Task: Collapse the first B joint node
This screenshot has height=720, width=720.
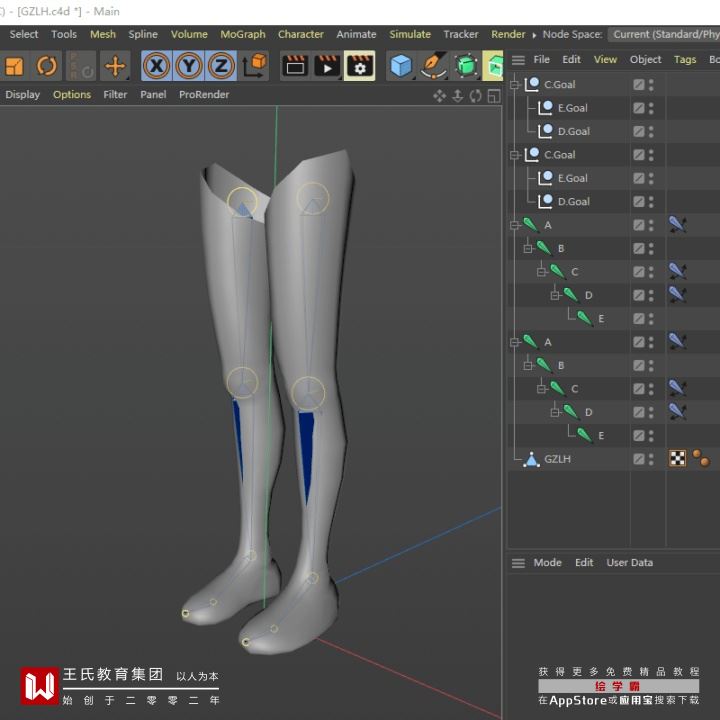Action: (528, 248)
